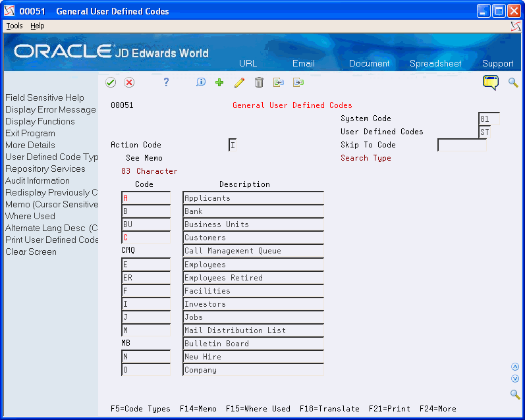This screenshot has width=525, height=420.
Task: Click Display Error Message link
Action: click(51, 110)
